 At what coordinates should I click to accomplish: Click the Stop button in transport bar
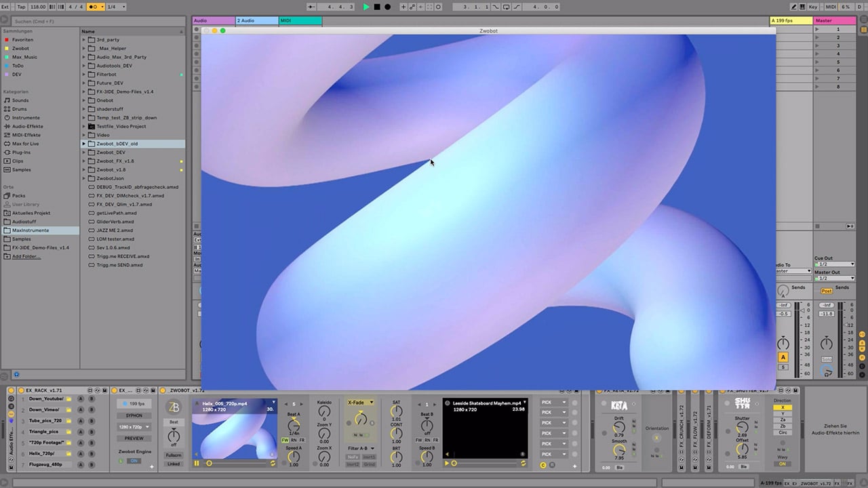(377, 7)
